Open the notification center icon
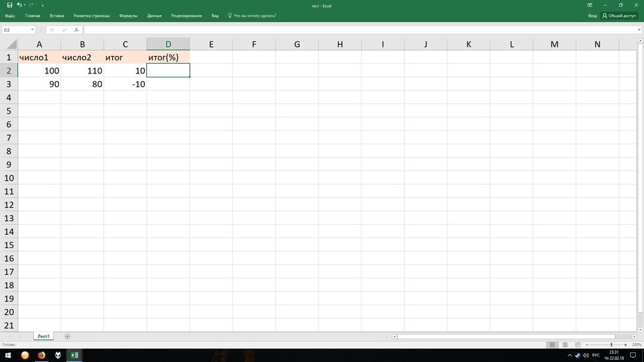Image resolution: width=644 pixels, height=362 pixels. pyautogui.click(x=633, y=356)
